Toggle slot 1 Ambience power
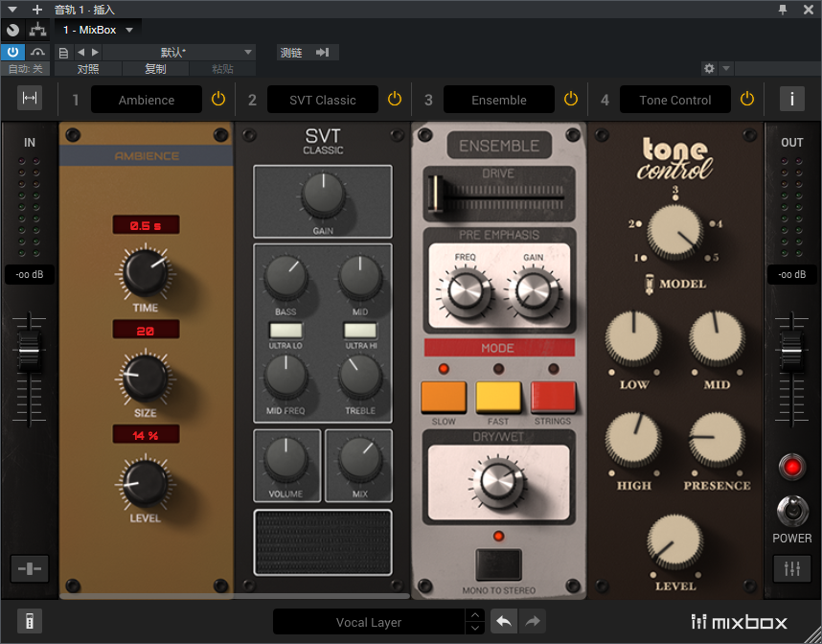This screenshot has height=644, width=822. [x=218, y=99]
